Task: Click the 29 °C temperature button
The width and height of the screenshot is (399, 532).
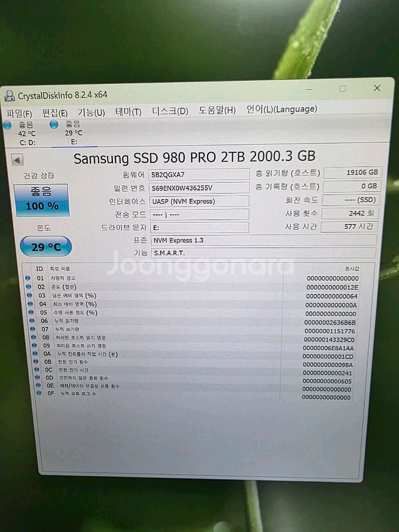Action: point(46,246)
